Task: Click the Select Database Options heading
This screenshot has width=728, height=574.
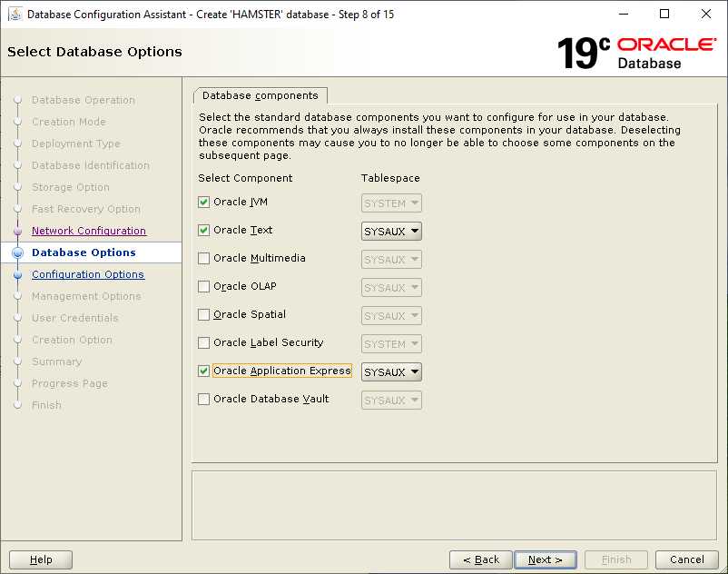Action: (x=94, y=52)
